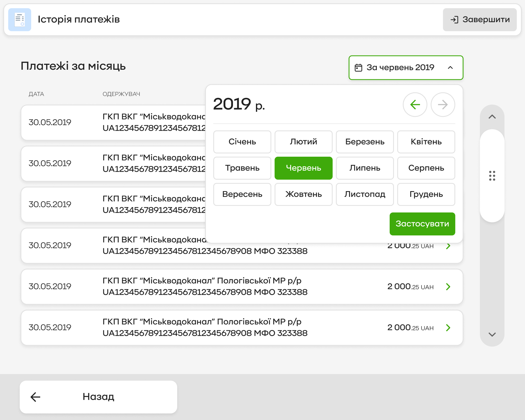525x420 pixels.
Task: Open details chevron of fourth payment row
Action: pyautogui.click(x=448, y=246)
